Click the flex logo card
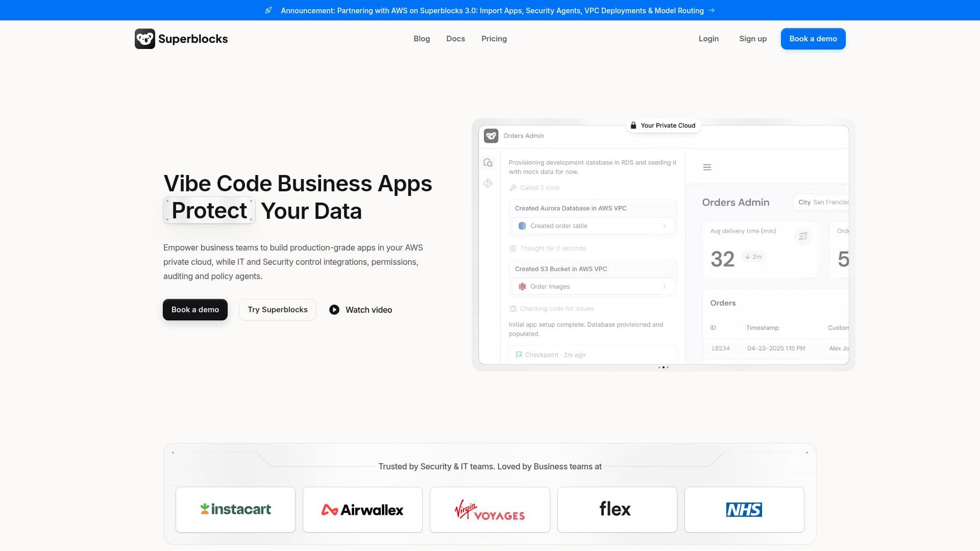Image resolution: width=980 pixels, height=551 pixels. pyautogui.click(x=617, y=510)
